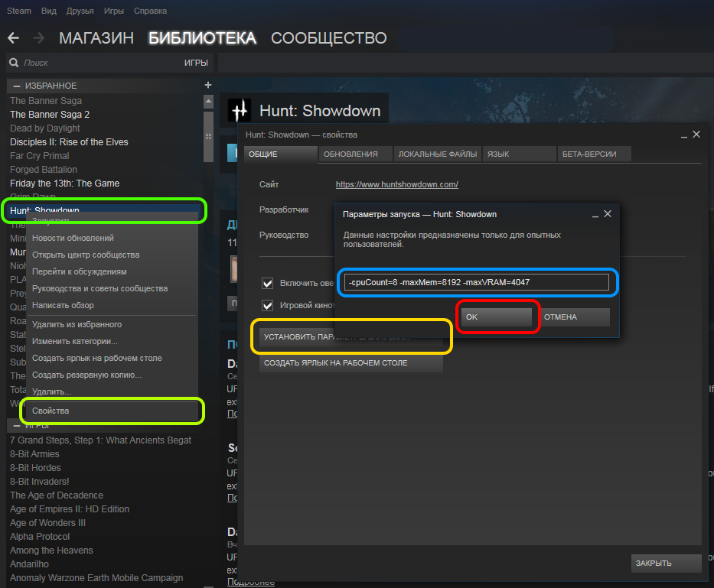
Task: Go to the БИБЛИОТЕКА section
Action: 203,38
